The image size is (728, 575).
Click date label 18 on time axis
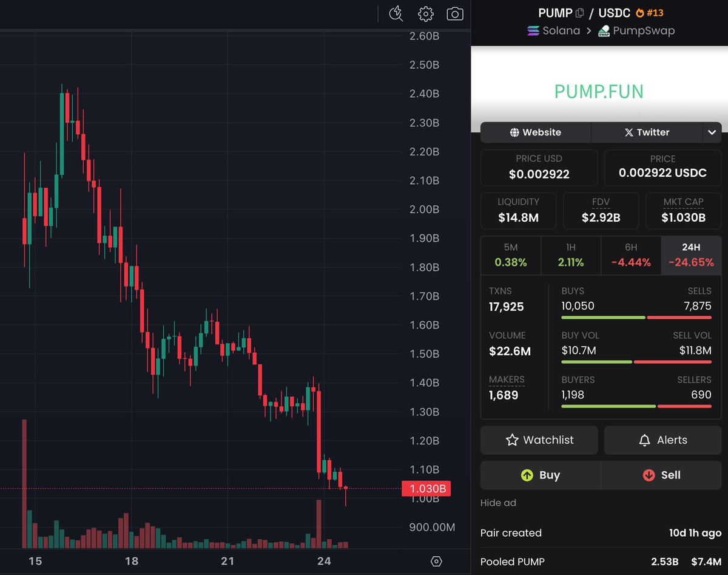pyautogui.click(x=131, y=561)
